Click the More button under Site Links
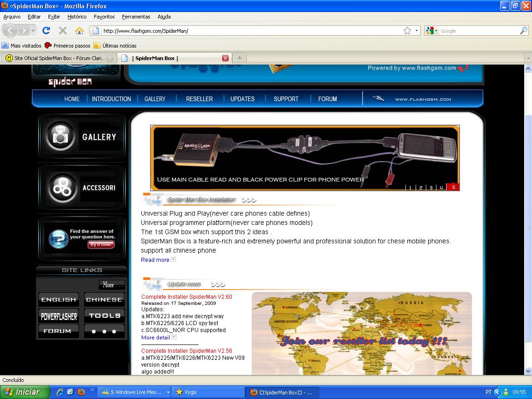The image size is (532, 399). [112, 284]
